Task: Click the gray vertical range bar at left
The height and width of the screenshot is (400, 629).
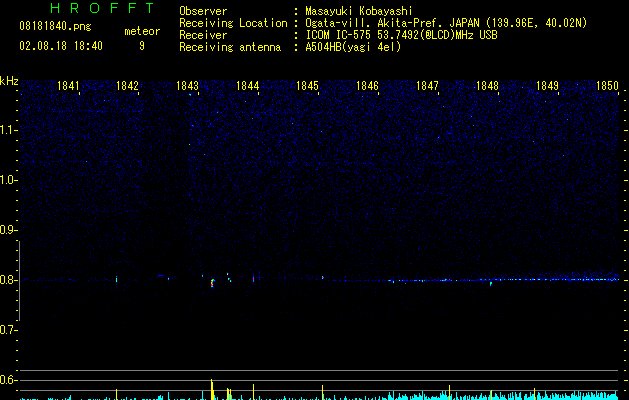Action: tap(19, 281)
